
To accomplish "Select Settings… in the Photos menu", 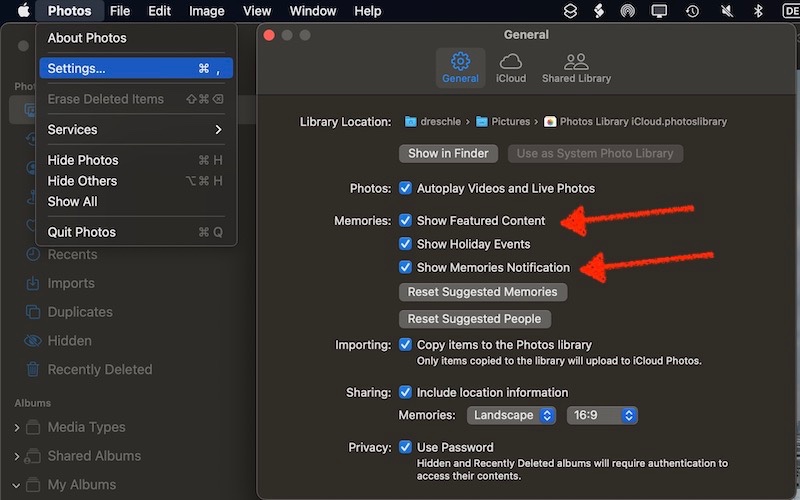I will 136,68.
